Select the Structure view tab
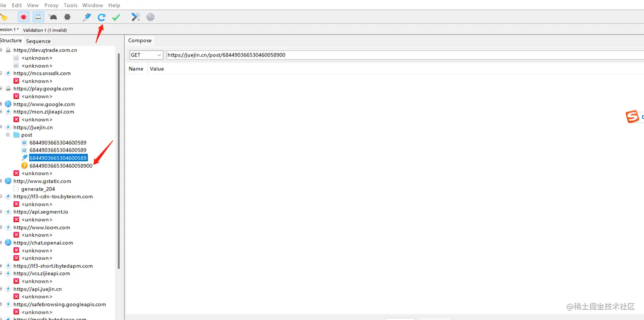The image size is (644, 320). pyautogui.click(x=11, y=40)
